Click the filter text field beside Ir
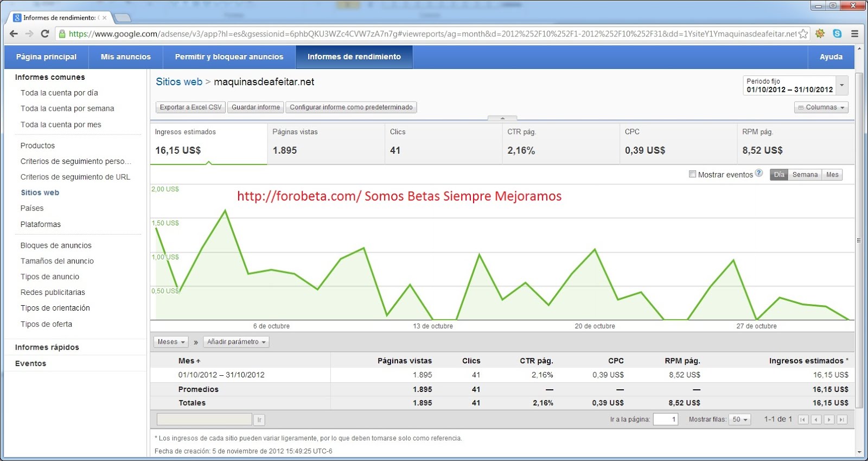The width and height of the screenshot is (868, 461). (205, 420)
